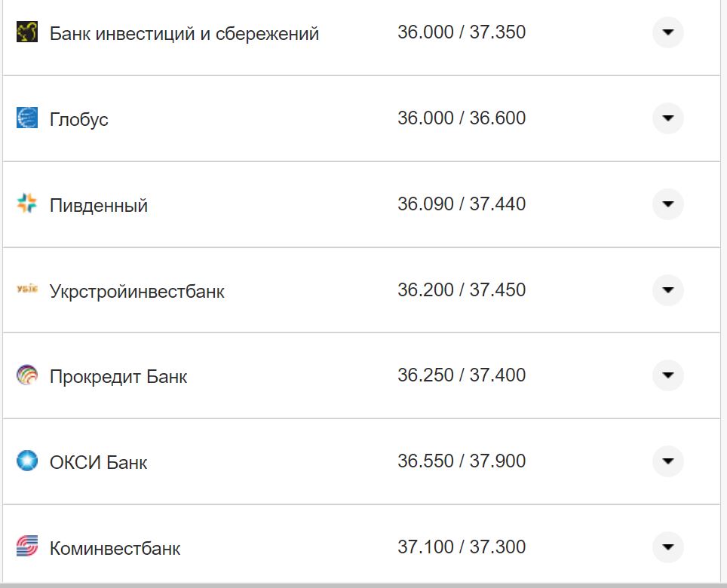The height and width of the screenshot is (588, 727).
Task: Expand the Укрстройинвестбанк row
Action: click(667, 290)
